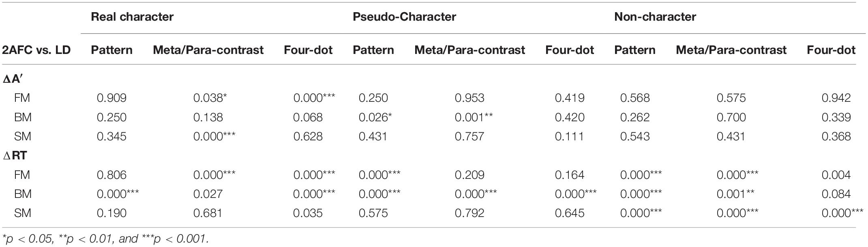The width and height of the screenshot is (868, 247).
Task: Select the 0.026* Pseudo-Character Pattern cell
Action: [375, 118]
